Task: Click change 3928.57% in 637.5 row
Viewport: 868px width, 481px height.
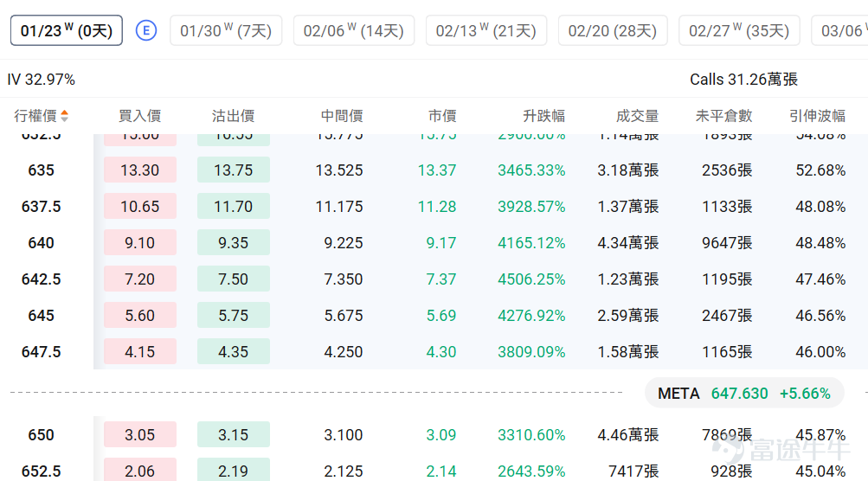Action: [x=531, y=207]
